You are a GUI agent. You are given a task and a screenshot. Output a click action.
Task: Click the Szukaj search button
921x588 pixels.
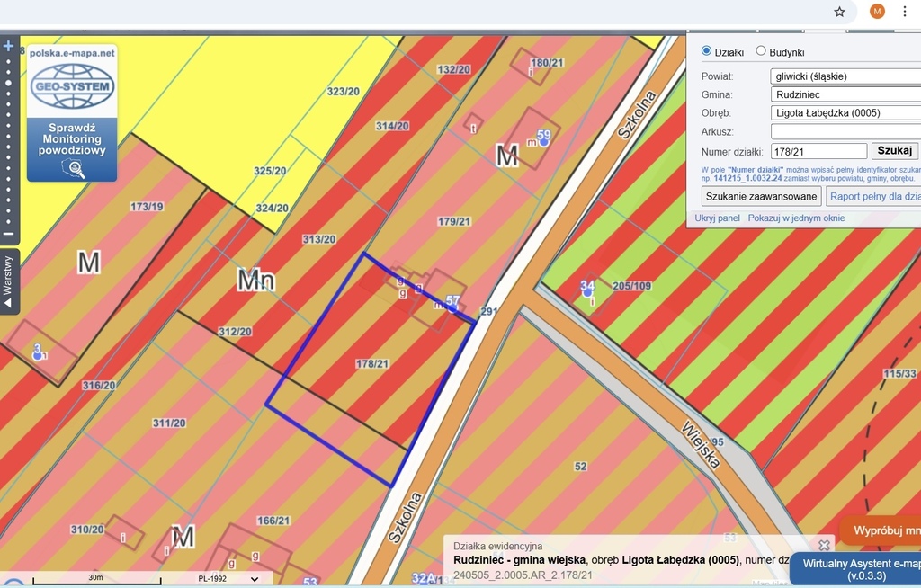click(x=894, y=151)
